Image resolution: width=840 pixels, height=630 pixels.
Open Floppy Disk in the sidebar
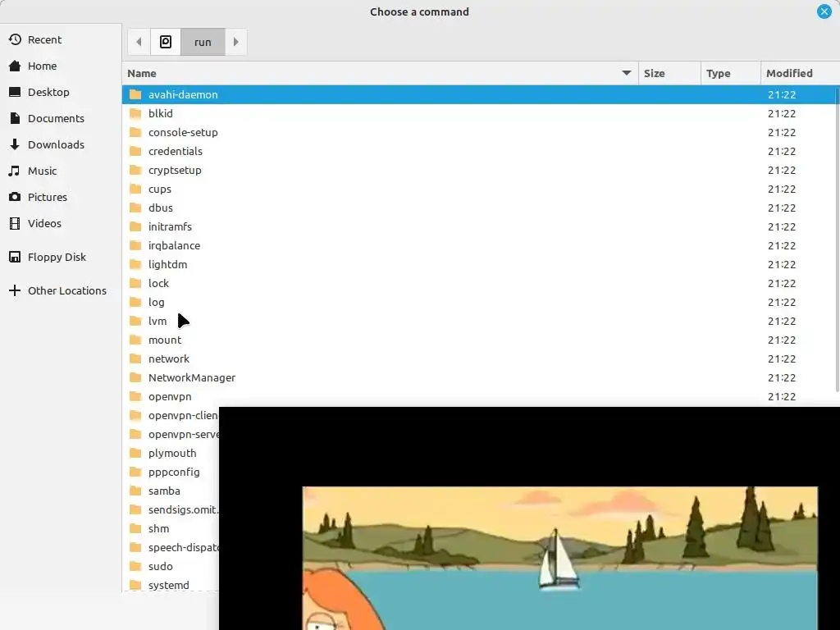[x=61, y=257]
